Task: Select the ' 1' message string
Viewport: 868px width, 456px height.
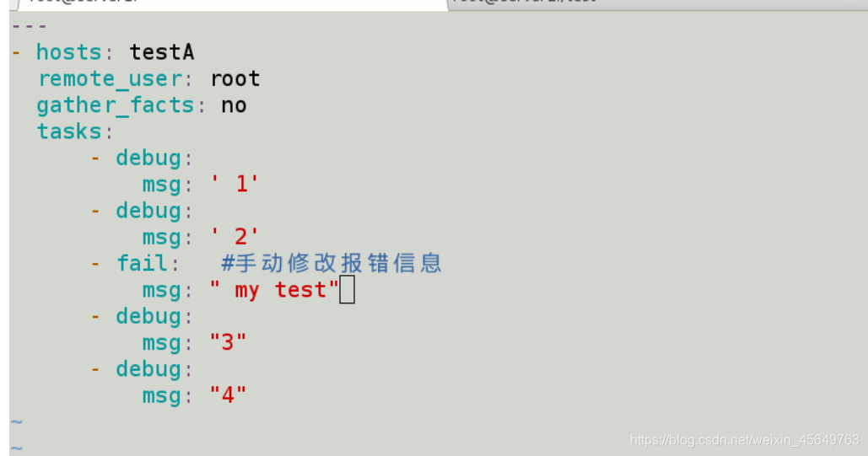Action: pyautogui.click(x=235, y=185)
